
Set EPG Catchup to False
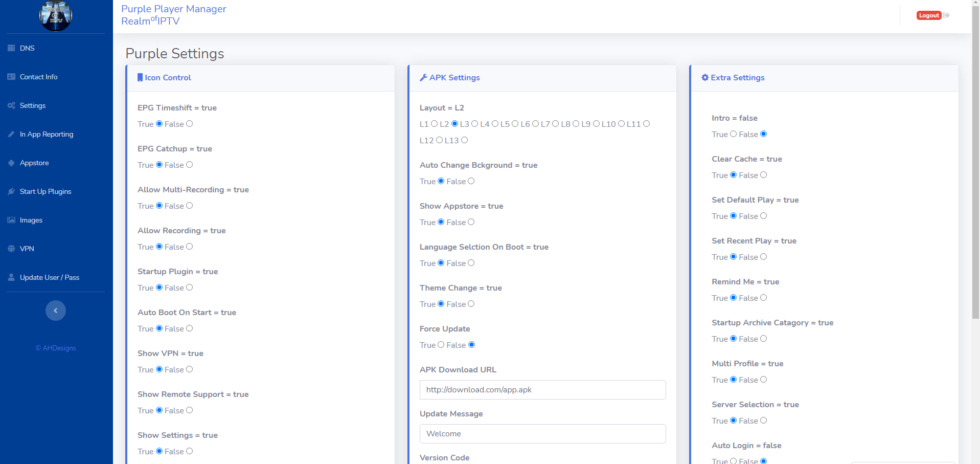[x=190, y=165]
